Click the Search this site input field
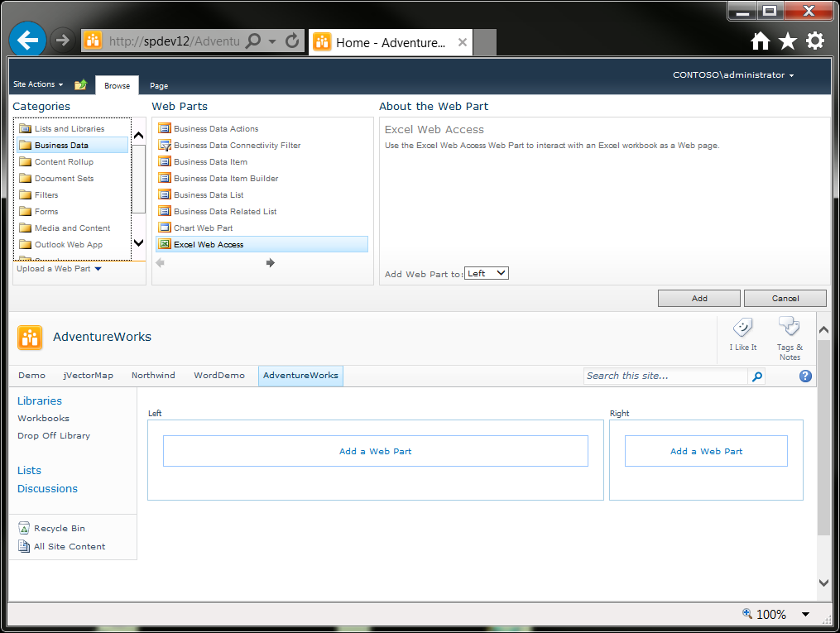840x633 pixels. coord(665,376)
